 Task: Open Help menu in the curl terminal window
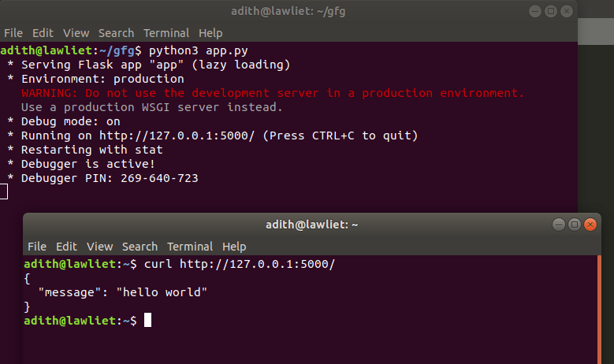tap(234, 247)
